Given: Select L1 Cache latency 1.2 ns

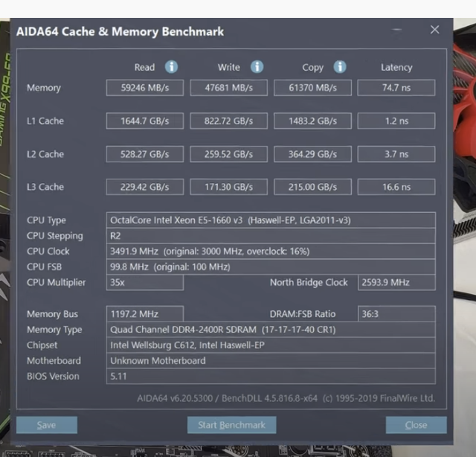Looking at the screenshot, I should (396, 121).
